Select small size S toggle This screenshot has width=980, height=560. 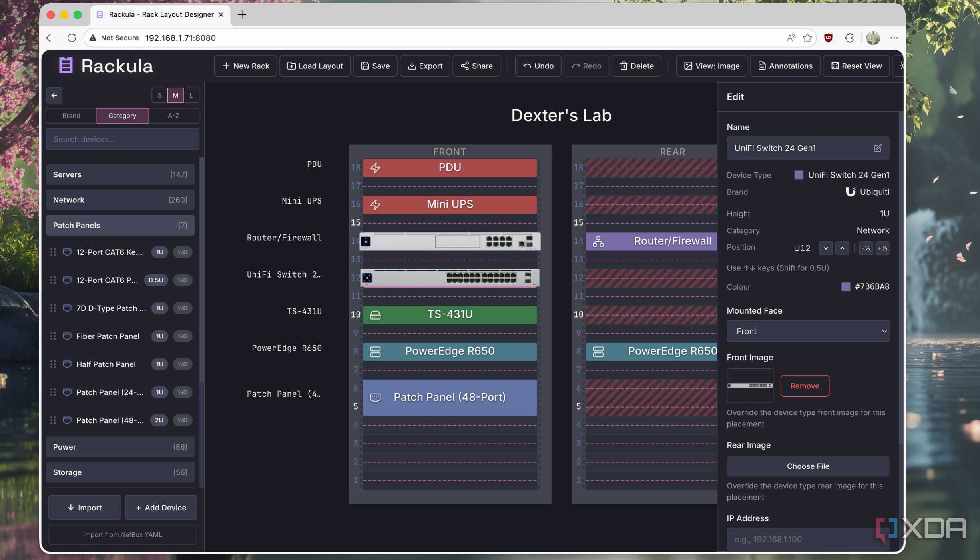tap(159, 95)
